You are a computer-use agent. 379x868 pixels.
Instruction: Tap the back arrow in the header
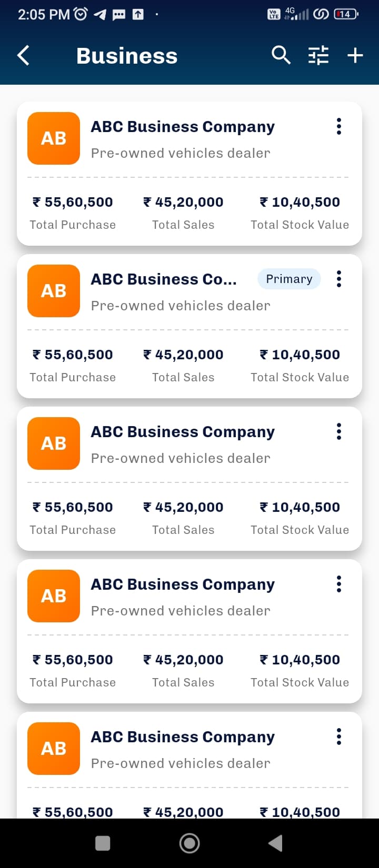click(x=23, y=55)
